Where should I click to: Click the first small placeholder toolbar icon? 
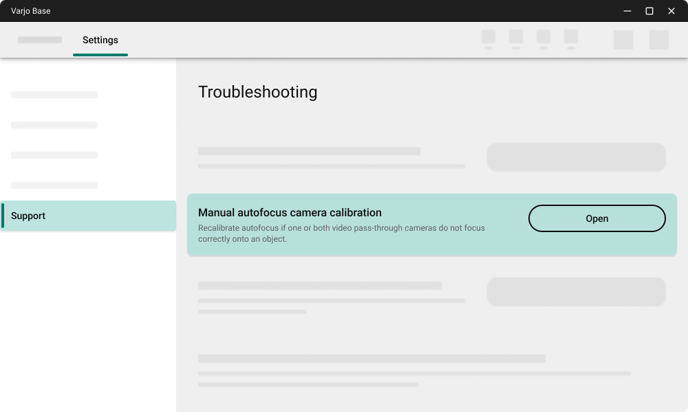[x=488, y=39]
